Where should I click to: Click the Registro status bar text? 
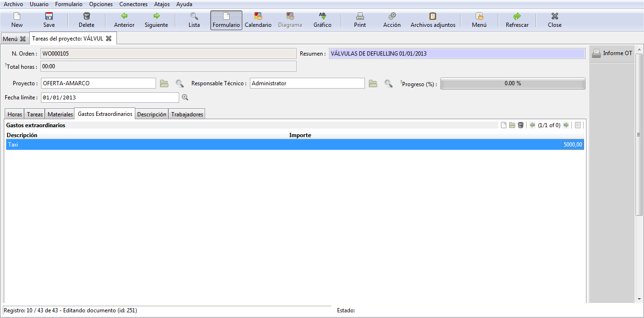click(x=70, y=310)
